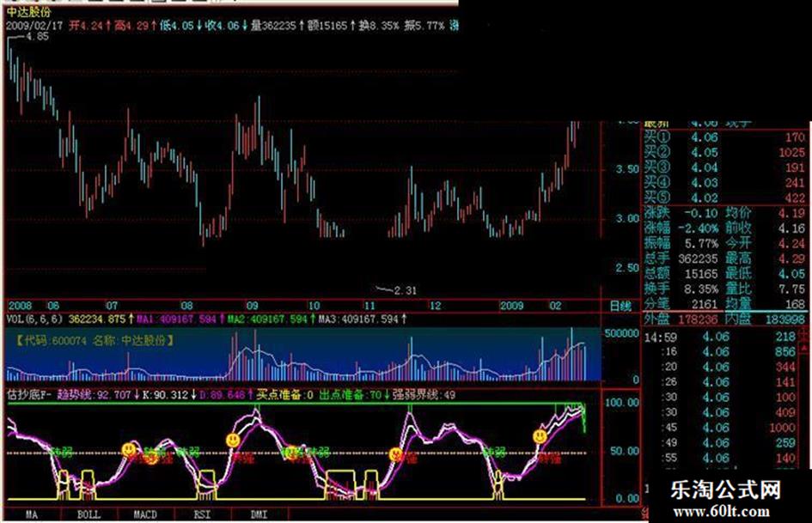The height and width of the screenshot is (523, 812).
Task: Open the MACD indicator tab
Action: click(x=145, y=514)
